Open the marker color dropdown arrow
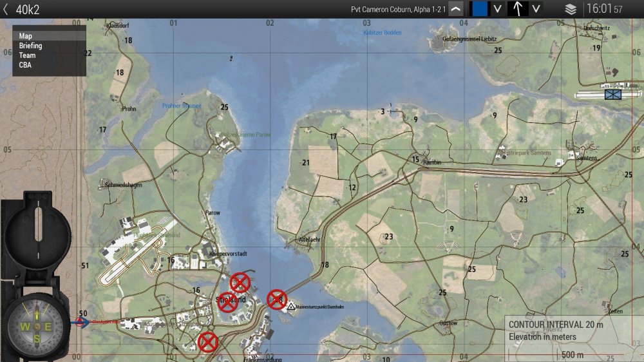 (x=497, y=9)
